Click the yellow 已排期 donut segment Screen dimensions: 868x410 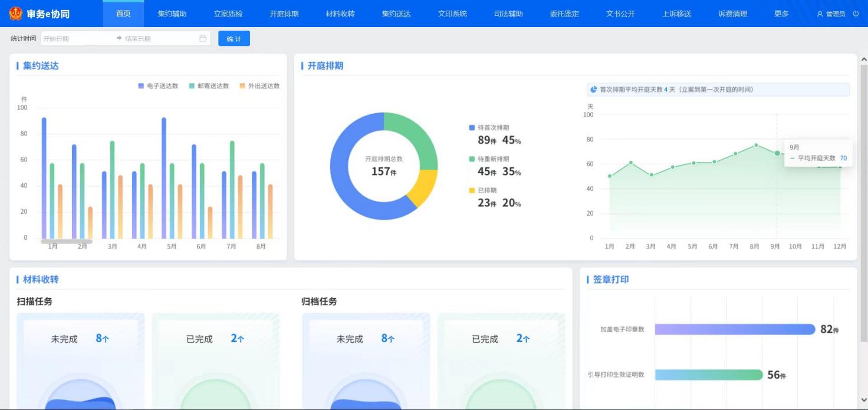(x=426, y=187)
